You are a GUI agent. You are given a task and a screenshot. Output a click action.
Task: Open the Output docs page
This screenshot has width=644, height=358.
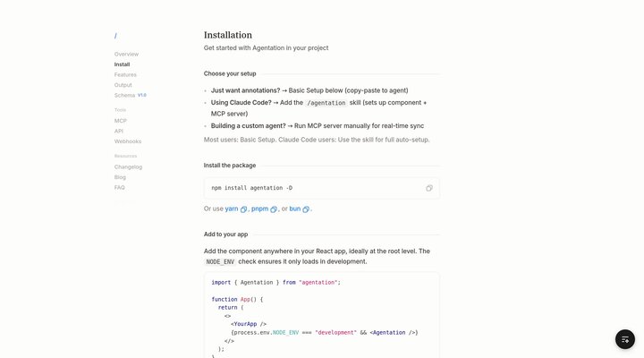coord(123,85)
